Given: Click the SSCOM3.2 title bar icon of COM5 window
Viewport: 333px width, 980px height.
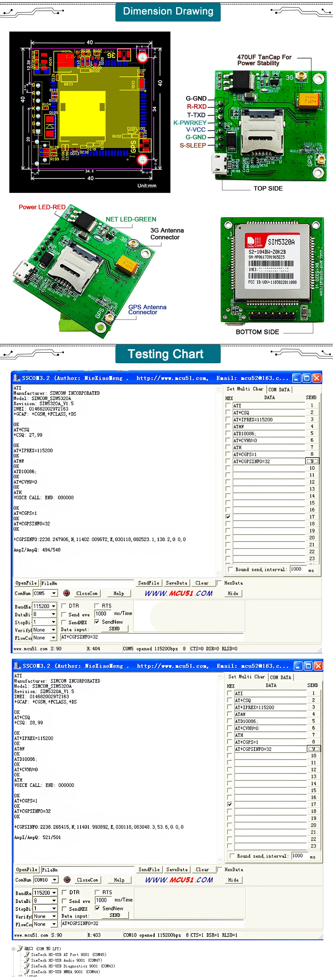Looking at the screenshot, I should pos(17,378).
